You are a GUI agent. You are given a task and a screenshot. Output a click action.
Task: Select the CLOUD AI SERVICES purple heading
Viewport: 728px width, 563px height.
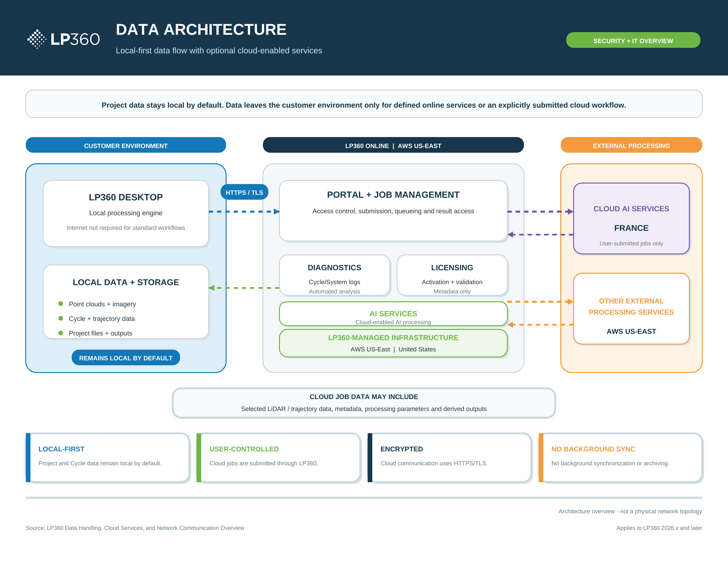pos(631,209)
